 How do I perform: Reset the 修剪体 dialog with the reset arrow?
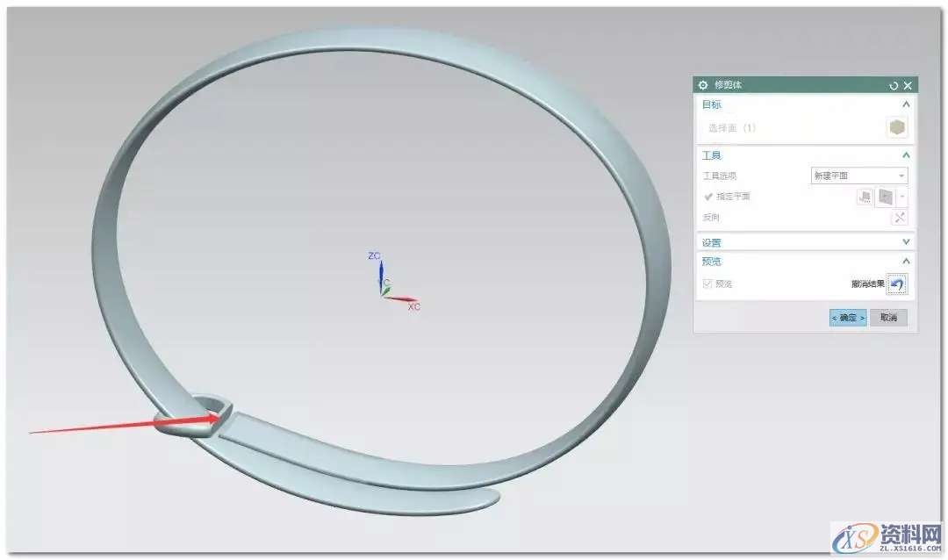coord(894,85)
